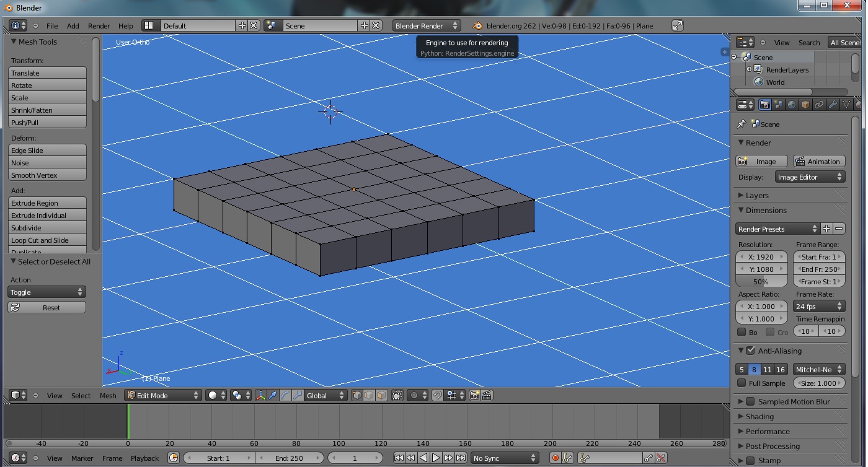Open the Modifiers wrench icon tab
Viewport: 868px width, 467px height.
click(833, 105)
